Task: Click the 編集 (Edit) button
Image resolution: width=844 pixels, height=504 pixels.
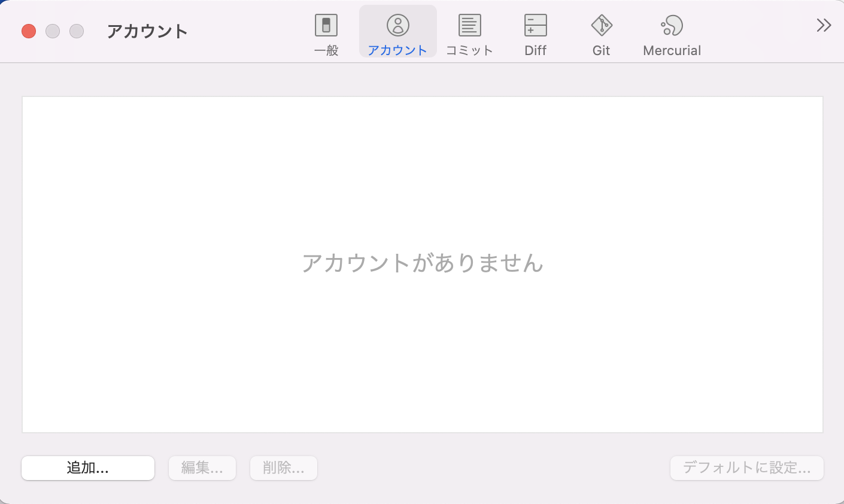Action: click(x=202, y=468)
